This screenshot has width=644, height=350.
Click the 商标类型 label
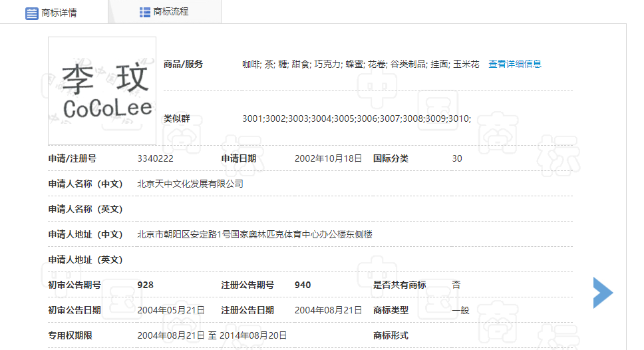click(391, 311)
